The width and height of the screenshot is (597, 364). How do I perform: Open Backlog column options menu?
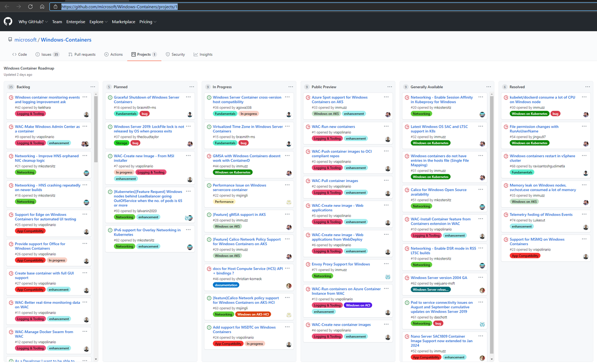(93, 87)
